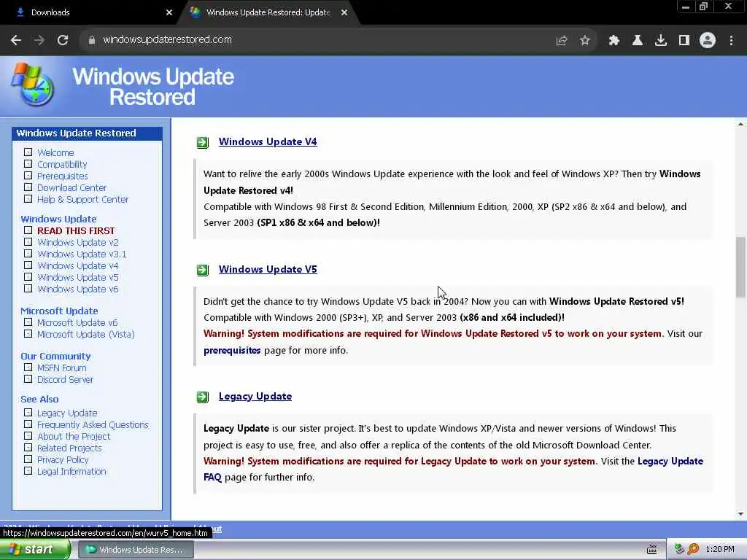The image size is (747, 560).
Task: Select Windows Update v4 in sidebar
Action: pos(78,265)
